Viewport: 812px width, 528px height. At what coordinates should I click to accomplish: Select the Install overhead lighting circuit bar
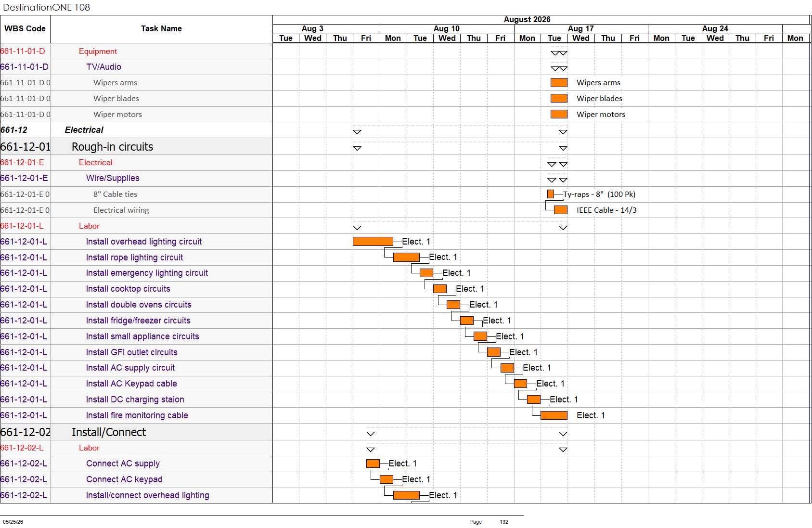pyautogui.click(x=373, y=242)
